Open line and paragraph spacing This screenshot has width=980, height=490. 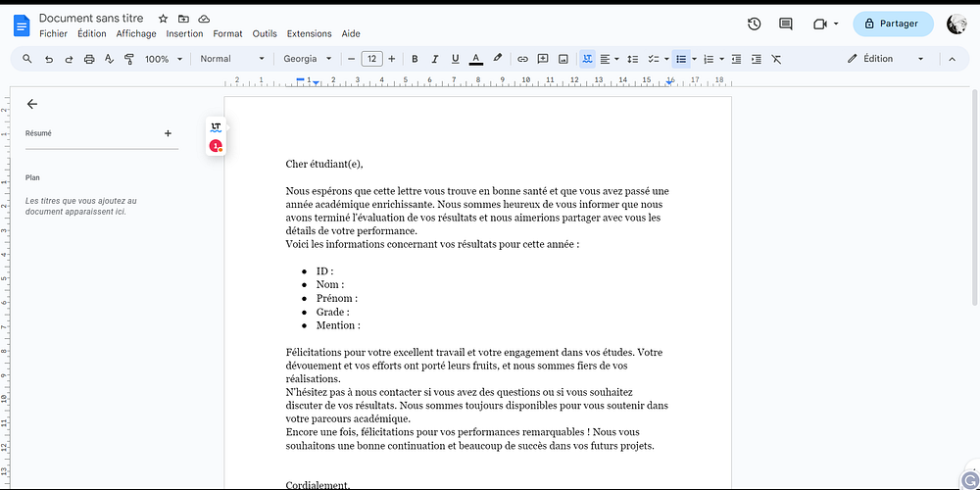[632, 60]
